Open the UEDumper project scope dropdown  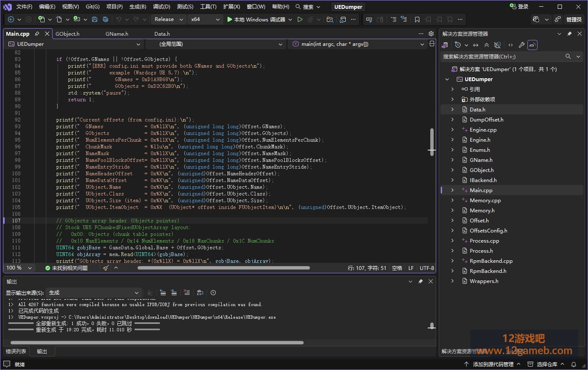[x=74, y=44]
